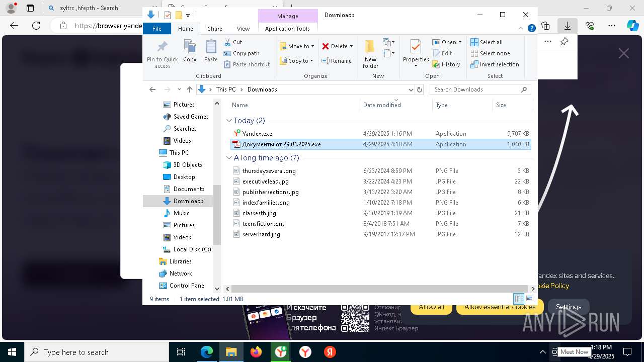
Task: Click browser Downloads toolbar icon
Action: click(x=567, y=26)
